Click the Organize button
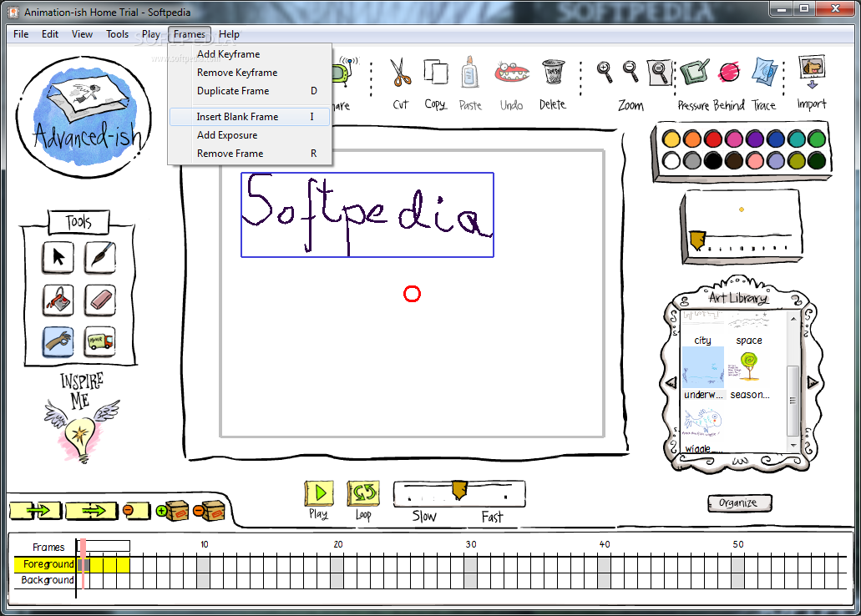 pyautogui.click(x=739, y=503)
